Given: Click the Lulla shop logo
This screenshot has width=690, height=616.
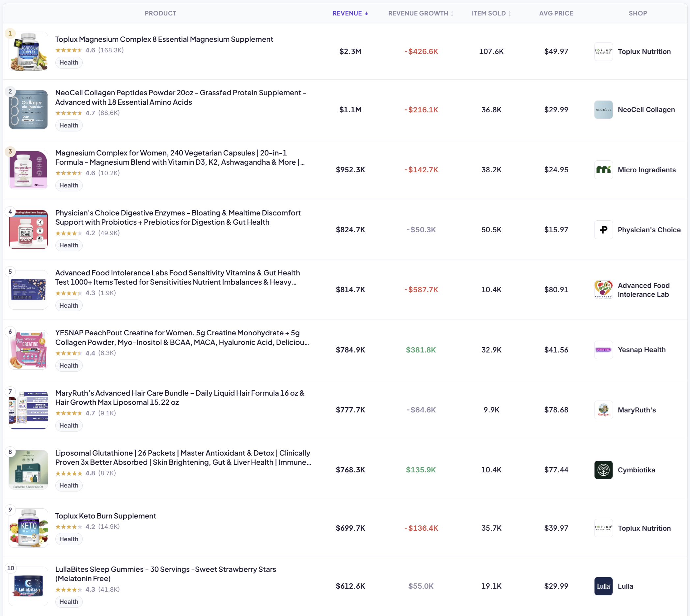Looking at the screenshot, I should tap(603, 586).
